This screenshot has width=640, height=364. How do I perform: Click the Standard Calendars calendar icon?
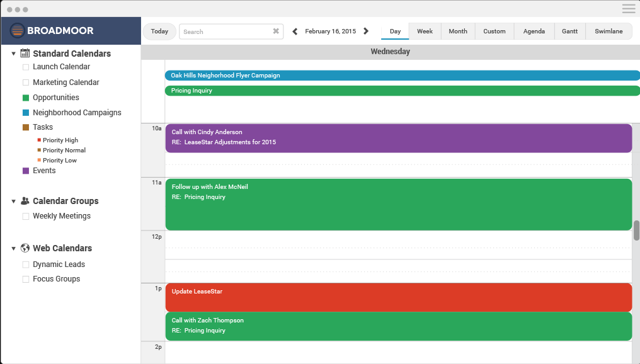(x=25, y=54)
